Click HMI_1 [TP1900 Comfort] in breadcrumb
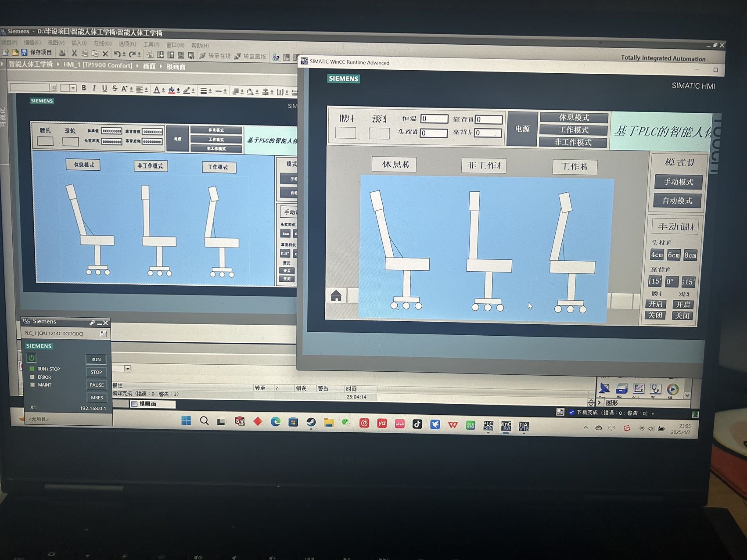The width and height of the screenshot is (747, 560). click(x=97, y=65)
